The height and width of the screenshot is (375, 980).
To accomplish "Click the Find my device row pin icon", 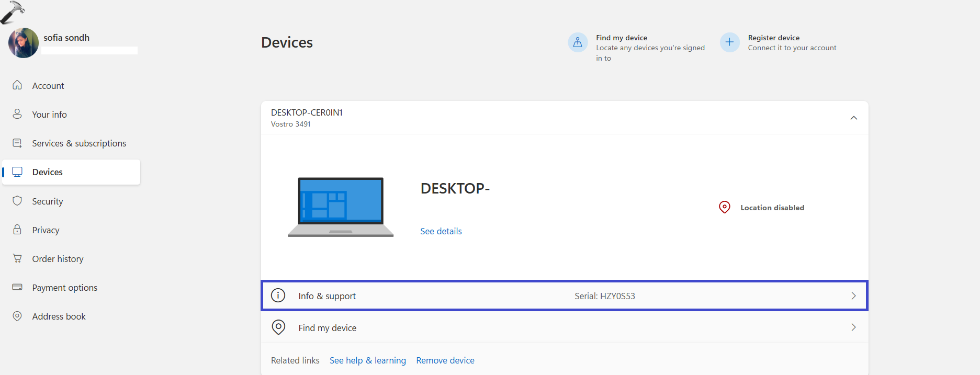I will [278, 327].
